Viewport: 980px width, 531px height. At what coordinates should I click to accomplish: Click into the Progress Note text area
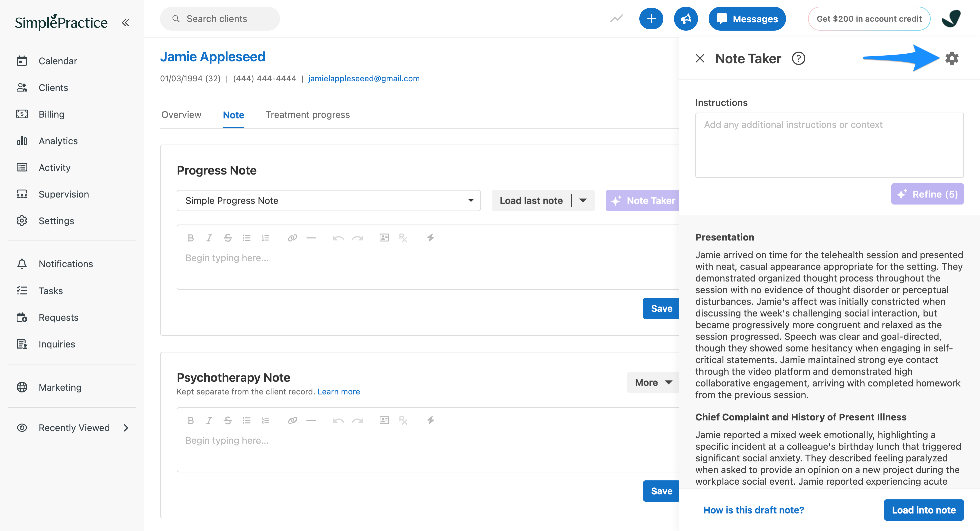coord(428,268)
